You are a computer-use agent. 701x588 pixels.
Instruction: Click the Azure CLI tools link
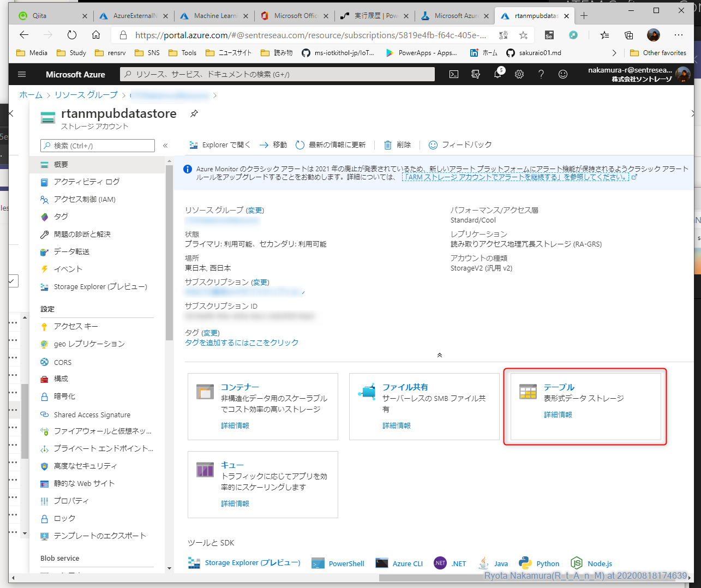pyautogui.click(x=399, y=563)
